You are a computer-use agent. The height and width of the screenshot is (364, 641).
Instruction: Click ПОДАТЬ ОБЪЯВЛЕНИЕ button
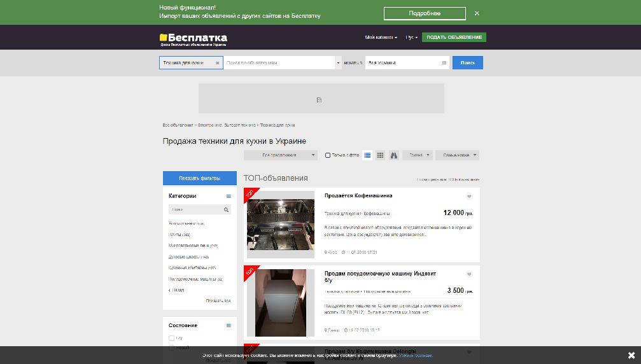[454, 37]
